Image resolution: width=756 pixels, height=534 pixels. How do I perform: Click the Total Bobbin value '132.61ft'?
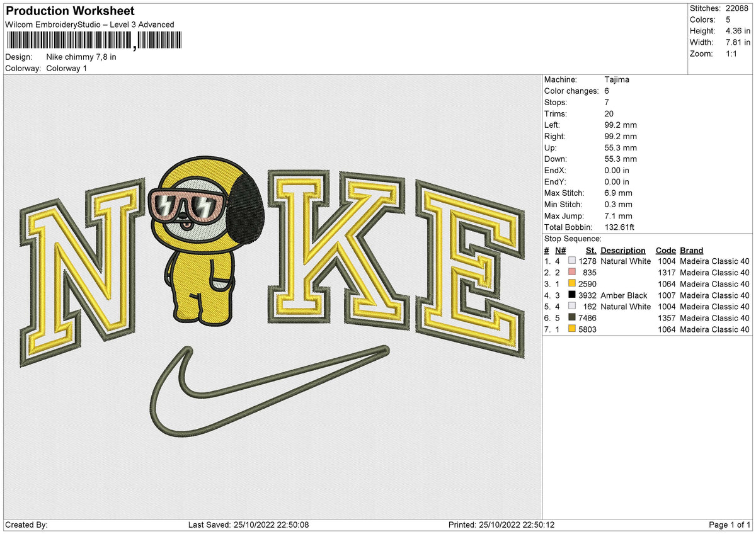click(x=619, y=227)
